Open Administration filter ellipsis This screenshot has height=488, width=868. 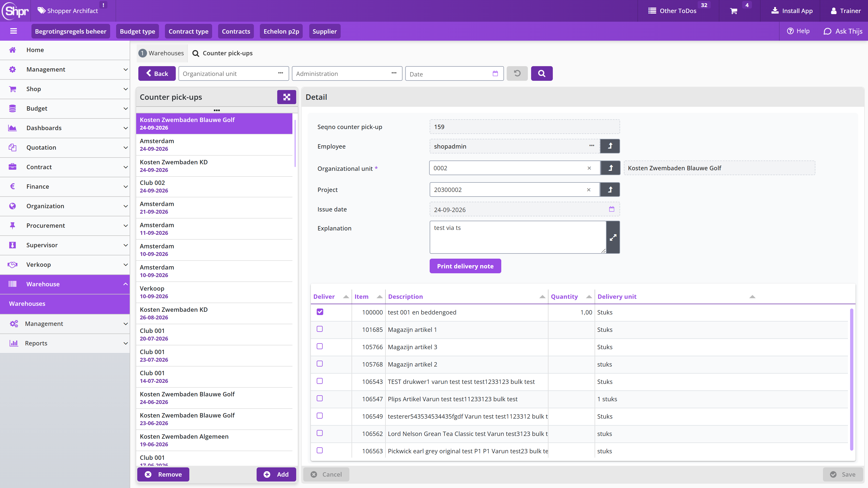[394, 73]
